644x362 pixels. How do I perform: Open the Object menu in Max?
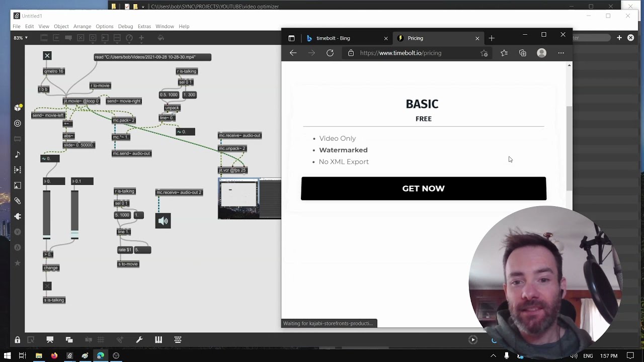click(x=61, y=26)
